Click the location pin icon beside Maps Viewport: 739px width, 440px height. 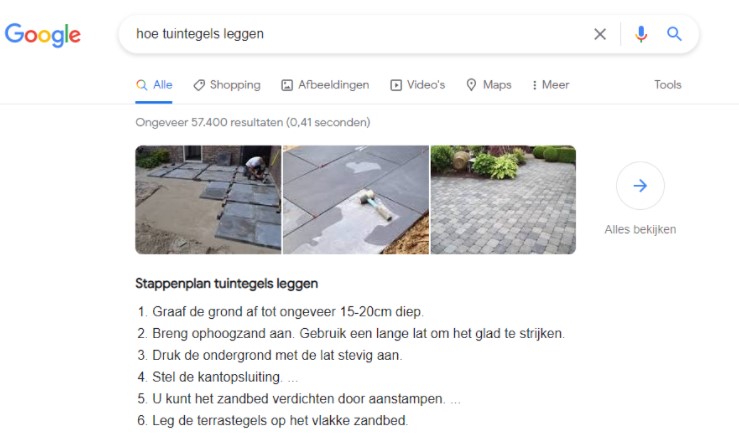(x=471, y=85)
